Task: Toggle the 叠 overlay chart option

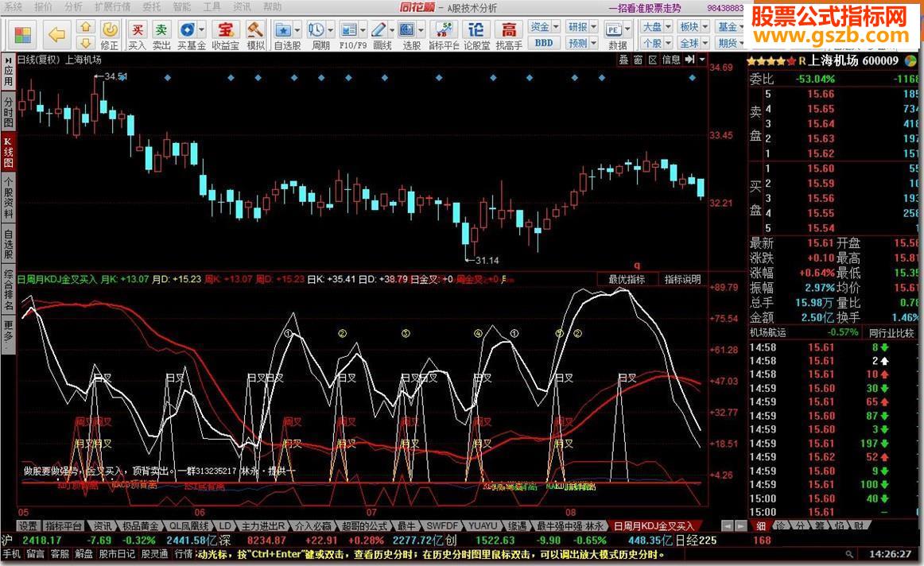Action: tap(623, 60)
